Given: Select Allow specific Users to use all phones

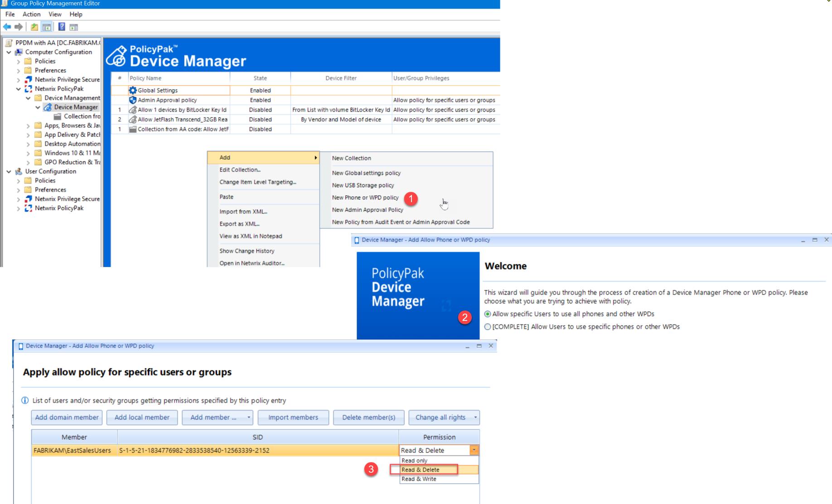Looking at the screenshot, I should click(488, 314).
